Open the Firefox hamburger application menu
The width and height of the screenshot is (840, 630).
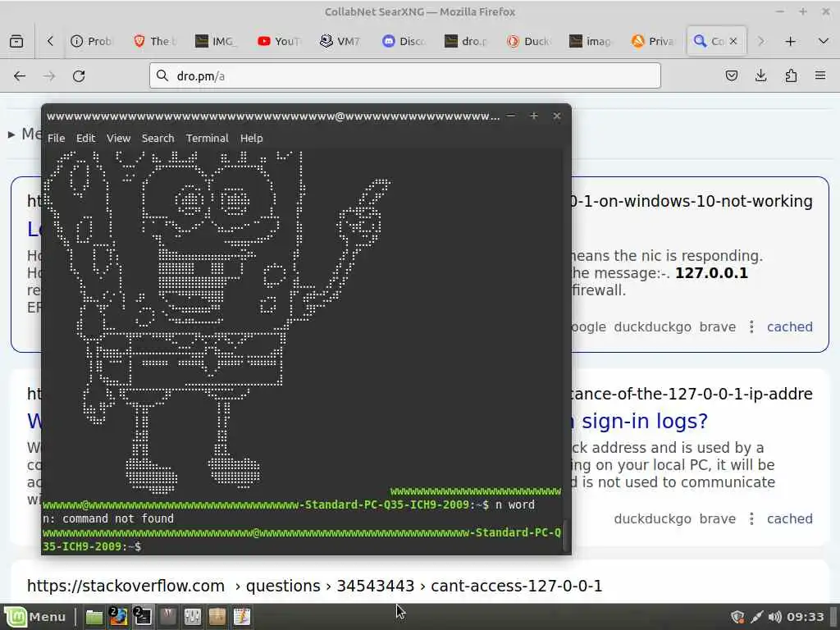[x=820, y=76]
